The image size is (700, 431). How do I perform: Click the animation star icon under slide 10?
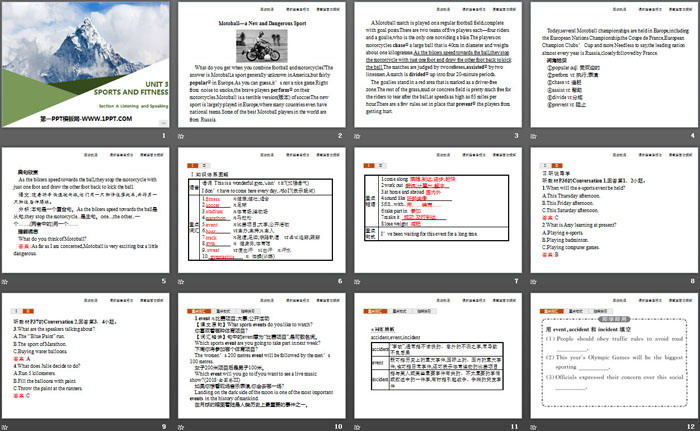tap(181, 427)
